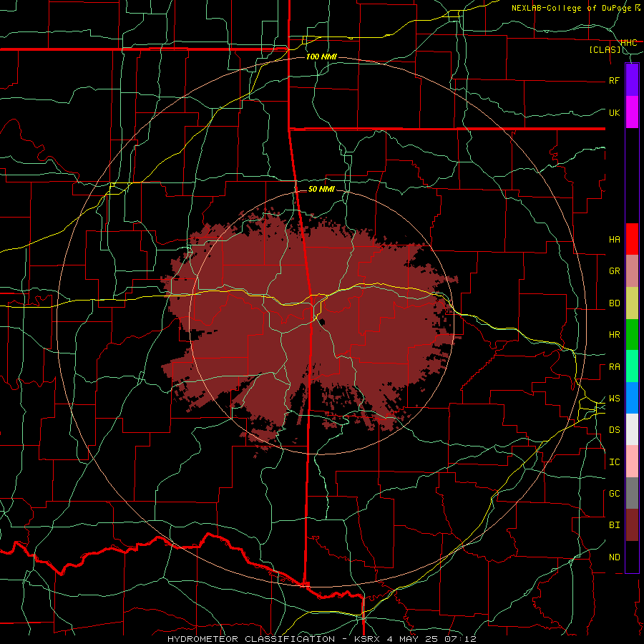Click the purple RF color swatch

pyautogui.click(x=632, y=79)
